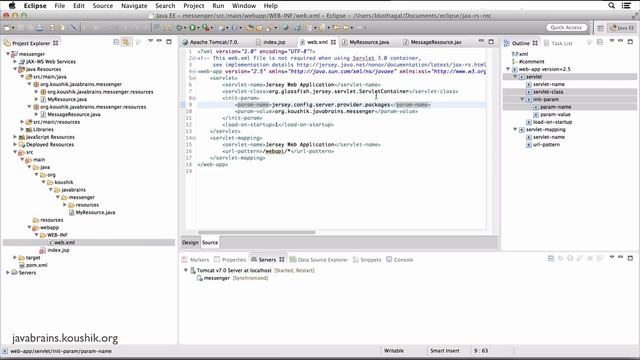Collapse Tomcat v7.0 Server entry
Image resolution: width=640 pixels, height=360 pixels.
pos(186,270)
